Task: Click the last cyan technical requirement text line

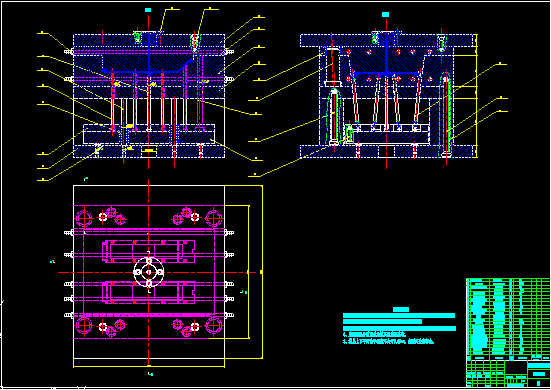Action: 388,342
